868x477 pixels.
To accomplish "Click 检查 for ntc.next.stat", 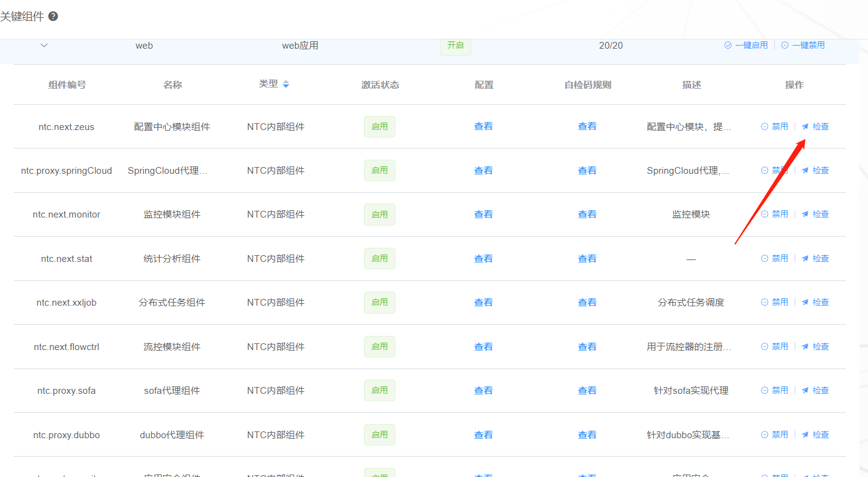I will [x=815, y=258].
